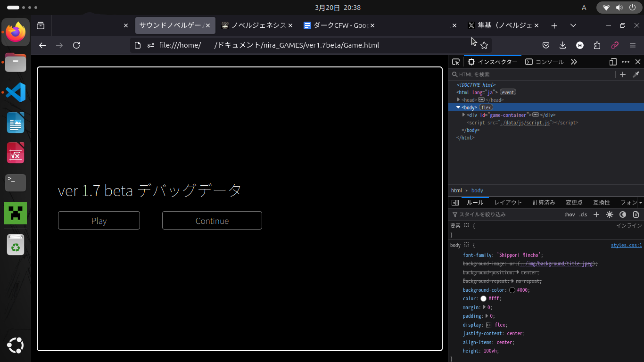Viewport: 644px width, 362px height.
Task: Open the レイアウト sidebar tab
Action: [508, 203]
